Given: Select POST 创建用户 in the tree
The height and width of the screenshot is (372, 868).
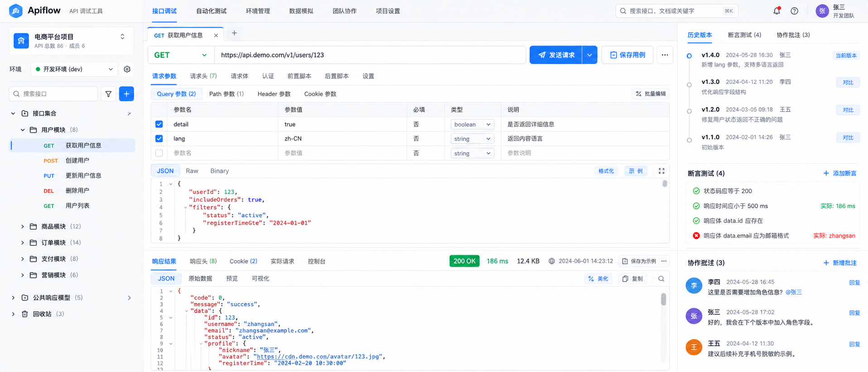Looking at the screenshot, I should coord(72,160).
